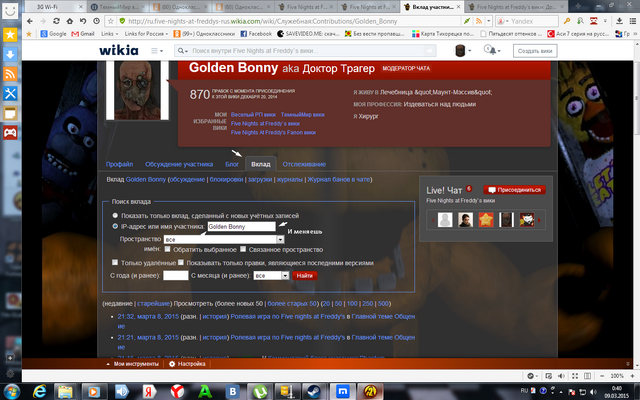Viewport: 640px width, 400px height.
Task: Open the wikia notifications bell
Action: click(491, 50)
